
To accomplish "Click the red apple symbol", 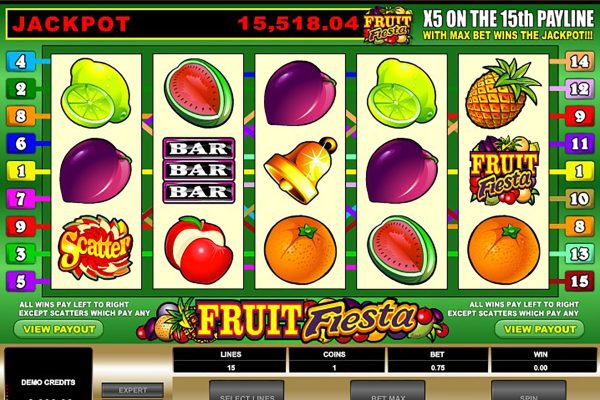I will (x=199, y=250).
